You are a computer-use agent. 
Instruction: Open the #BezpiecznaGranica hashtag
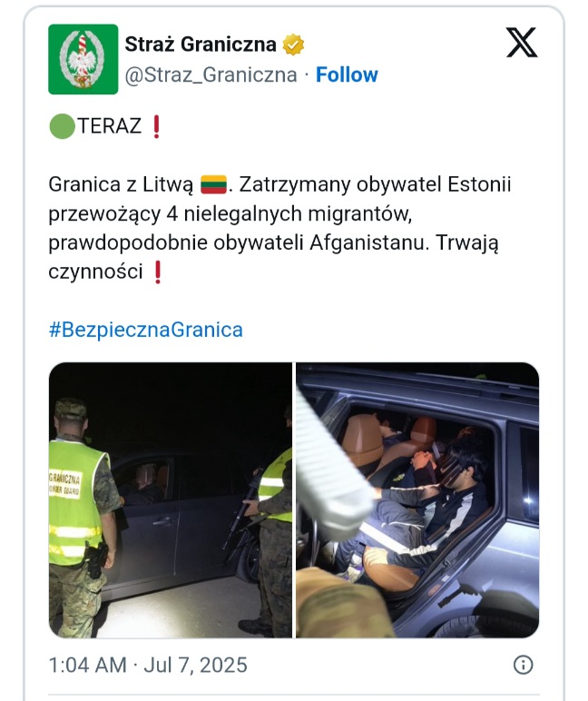(x=146, y=330)
